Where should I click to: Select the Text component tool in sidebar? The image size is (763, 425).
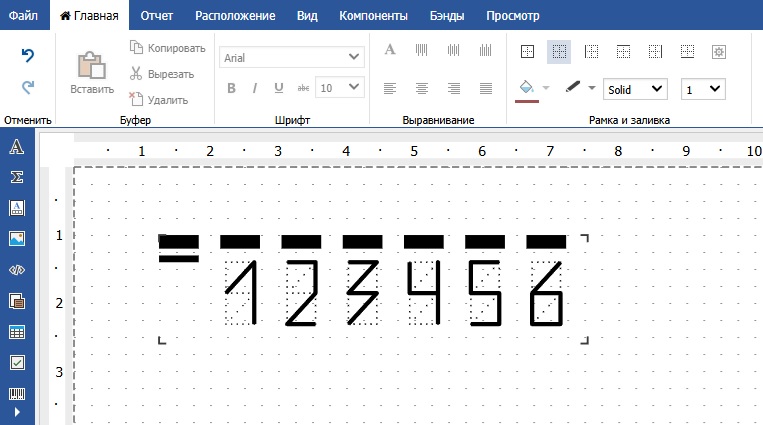coord(17,148)
